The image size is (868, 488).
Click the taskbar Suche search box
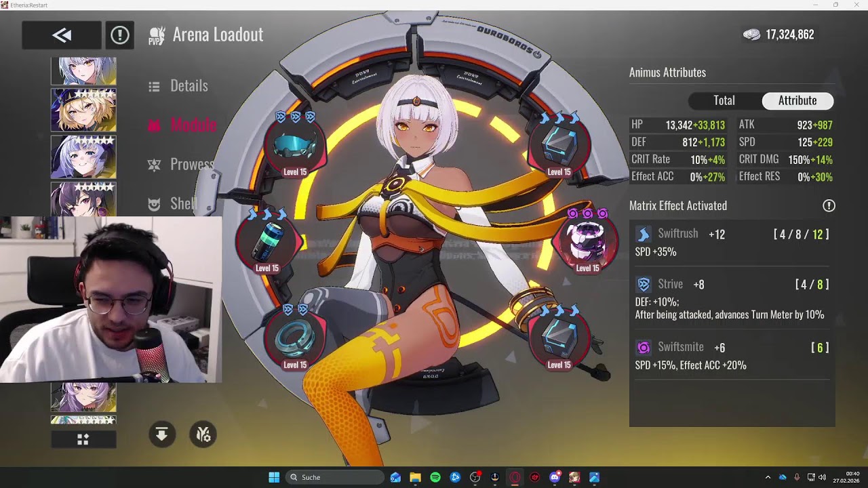pos(334,477)
